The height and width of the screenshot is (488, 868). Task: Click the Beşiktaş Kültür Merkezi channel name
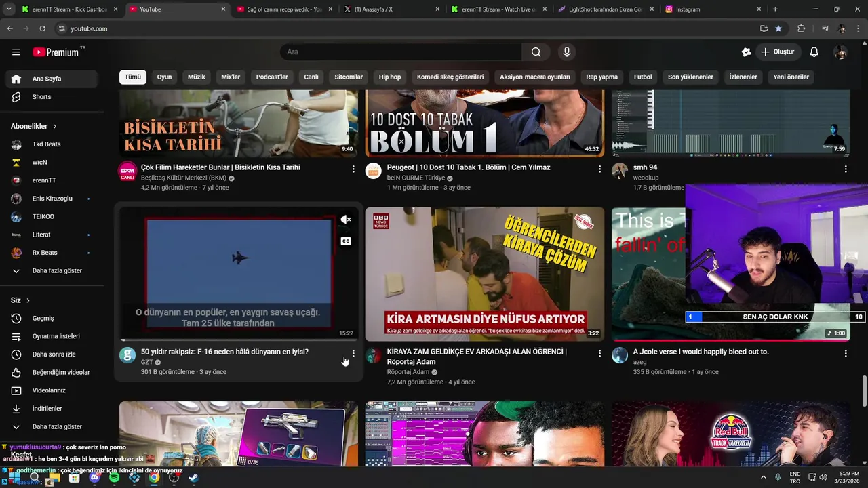[184, 178]
